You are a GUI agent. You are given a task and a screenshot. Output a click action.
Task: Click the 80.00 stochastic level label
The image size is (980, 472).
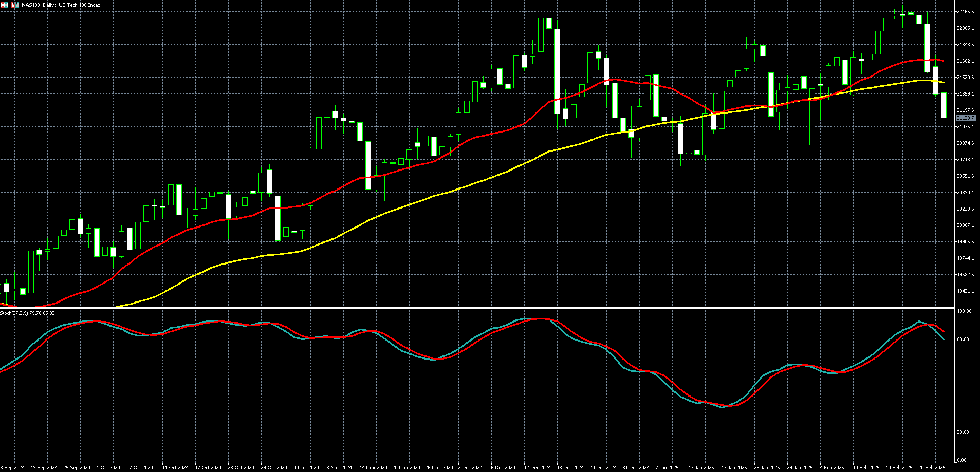pos(964,339)
